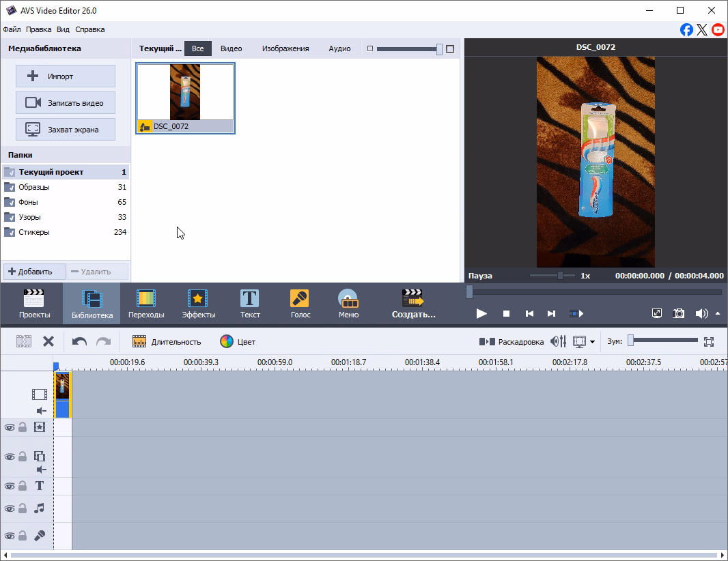This screenshot has height=561, width=728.
Task: Open the Transitions (Переходы) panel
Action: point(146,304)
